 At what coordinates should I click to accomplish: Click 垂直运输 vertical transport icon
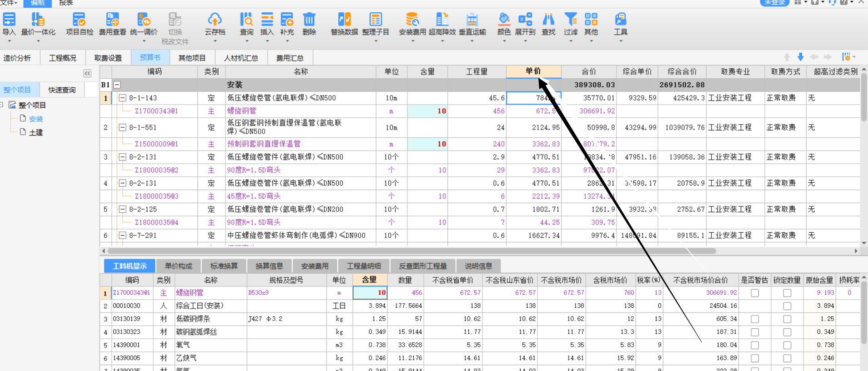coord(472,20)
